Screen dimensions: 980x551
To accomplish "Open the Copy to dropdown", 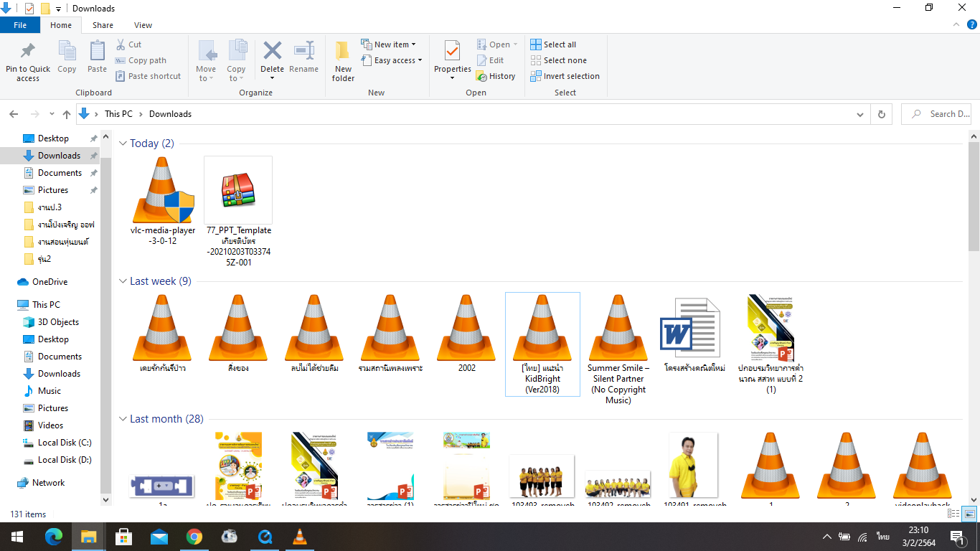I will [237, 61].
